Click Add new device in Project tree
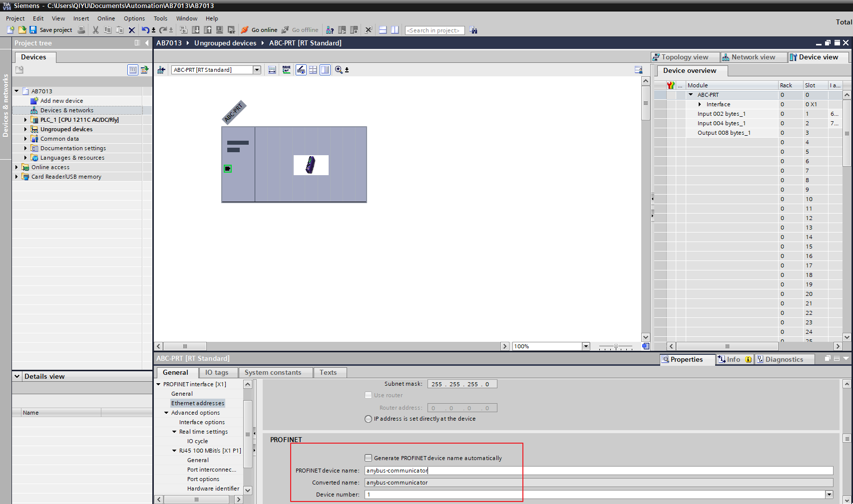This screenshot has height=504, width=853. (61, 101)
